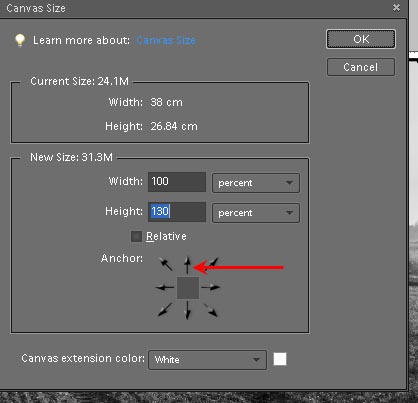The width and height of the screenshot is (418, 403).
Task: Expand the Canvas extension color dropdown
Action: (x=207, y=360)
